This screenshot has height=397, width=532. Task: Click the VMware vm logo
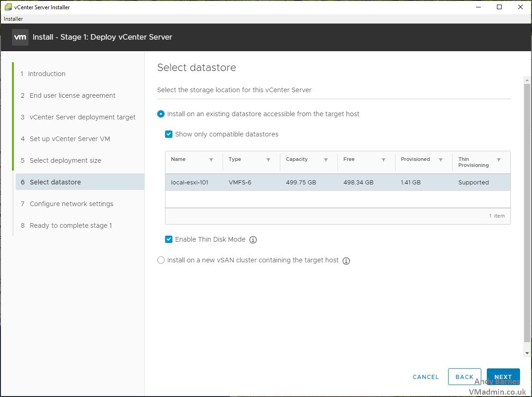coord(20,37)
